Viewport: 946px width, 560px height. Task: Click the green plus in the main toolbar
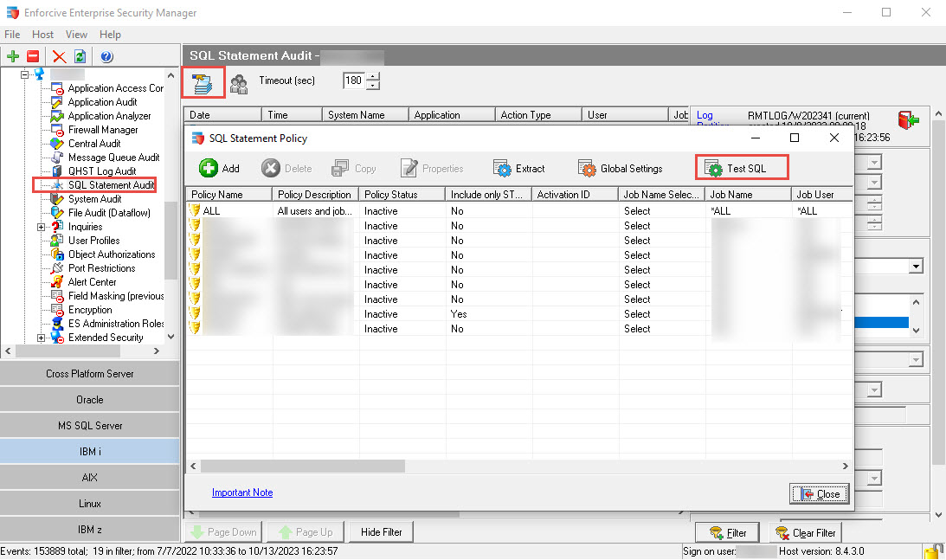pos(12,56)
